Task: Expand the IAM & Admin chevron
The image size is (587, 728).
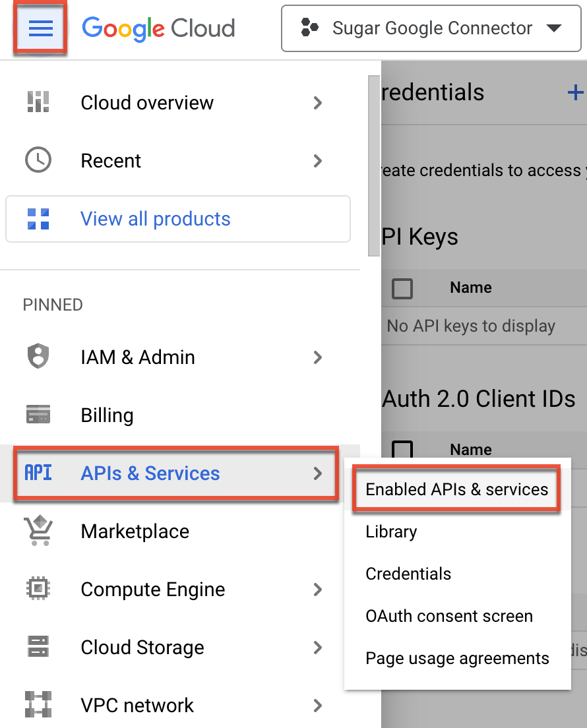Action: click(x=318, y=357)
